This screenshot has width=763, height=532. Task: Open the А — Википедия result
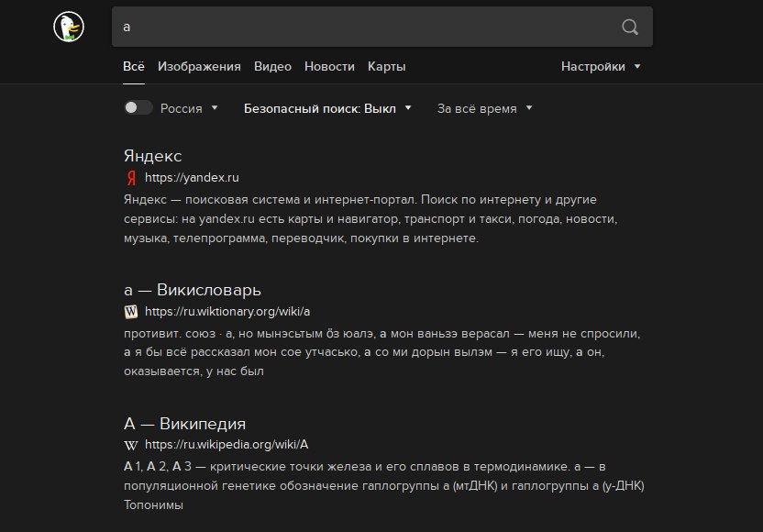184,424
